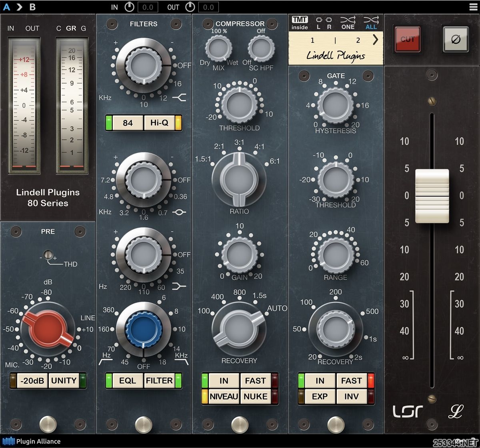The image size is (480, 448).
Task: Toggle the EQL button
Action: coord(128,381)
